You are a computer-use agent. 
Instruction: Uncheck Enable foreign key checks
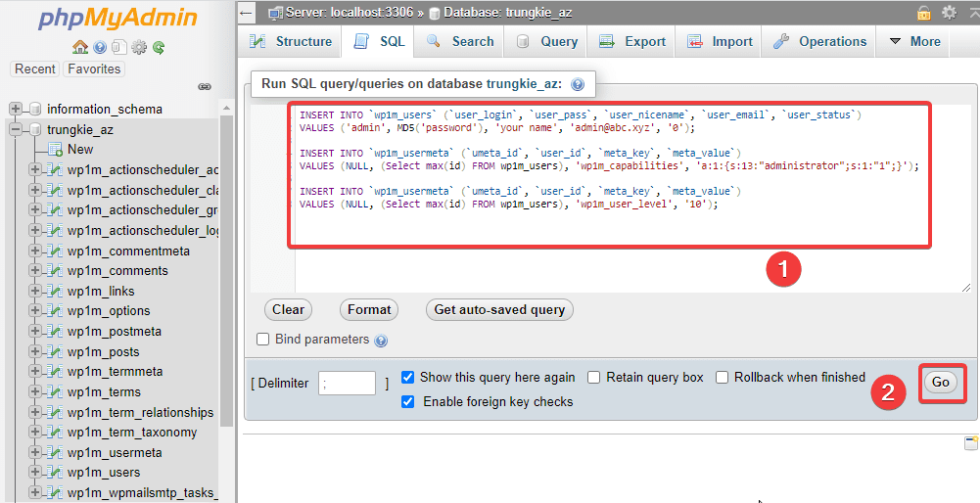pos(408,401)
